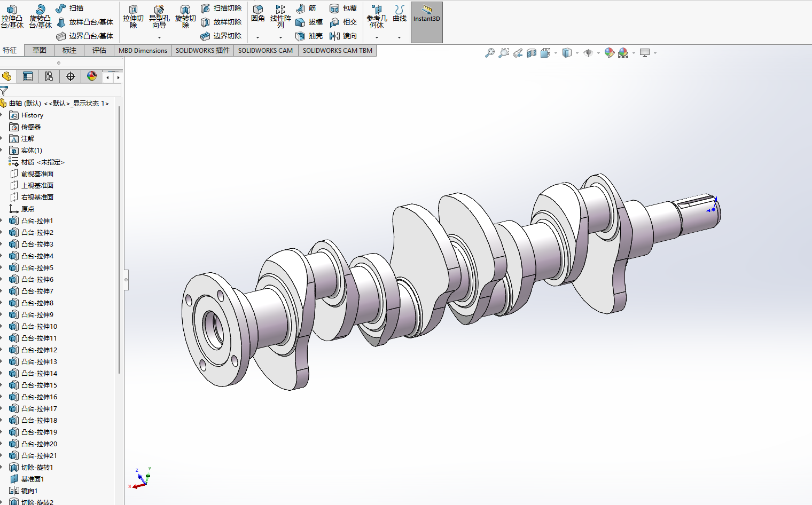The width and height of the screenshot is (812, 505).
Task: Switch to the 评估 evaluate tab
Action: [x=99, y=50]
